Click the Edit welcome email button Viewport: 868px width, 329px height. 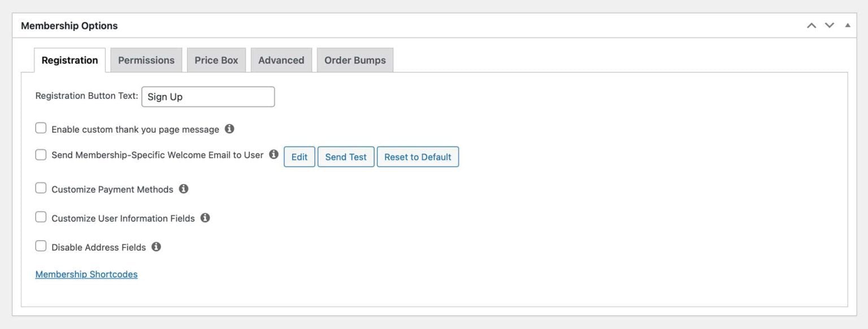300,156
